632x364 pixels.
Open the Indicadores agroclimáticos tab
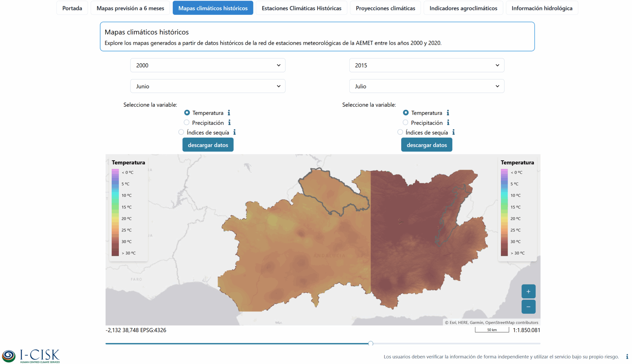(x=463, y=8)
